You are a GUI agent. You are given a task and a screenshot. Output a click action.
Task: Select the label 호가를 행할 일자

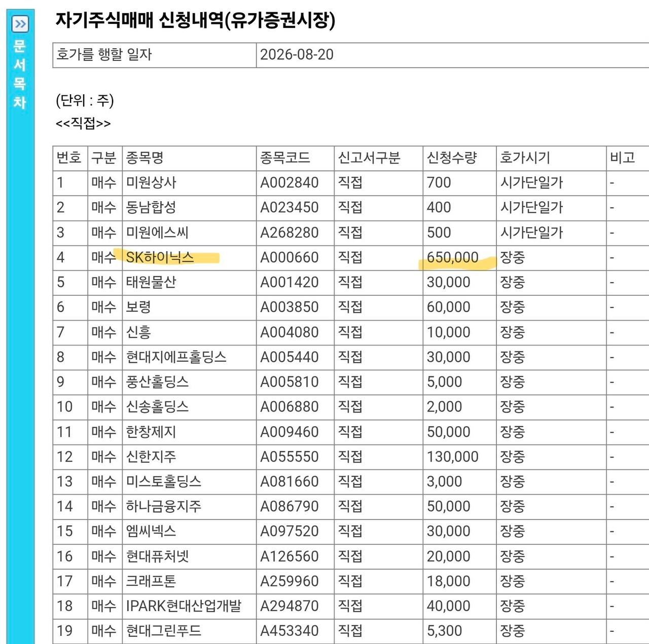(x=104, y=55)
